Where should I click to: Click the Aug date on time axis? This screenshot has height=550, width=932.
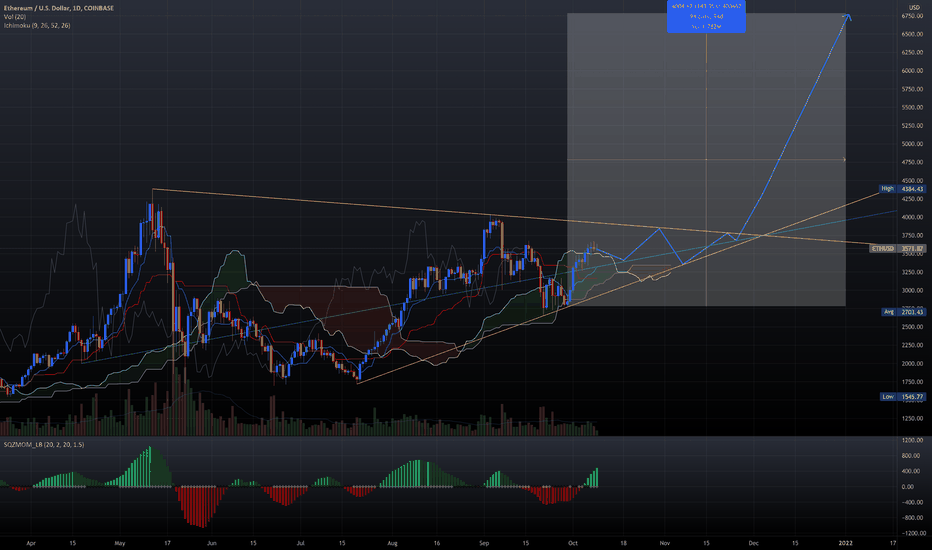click(x=392, y=543)
